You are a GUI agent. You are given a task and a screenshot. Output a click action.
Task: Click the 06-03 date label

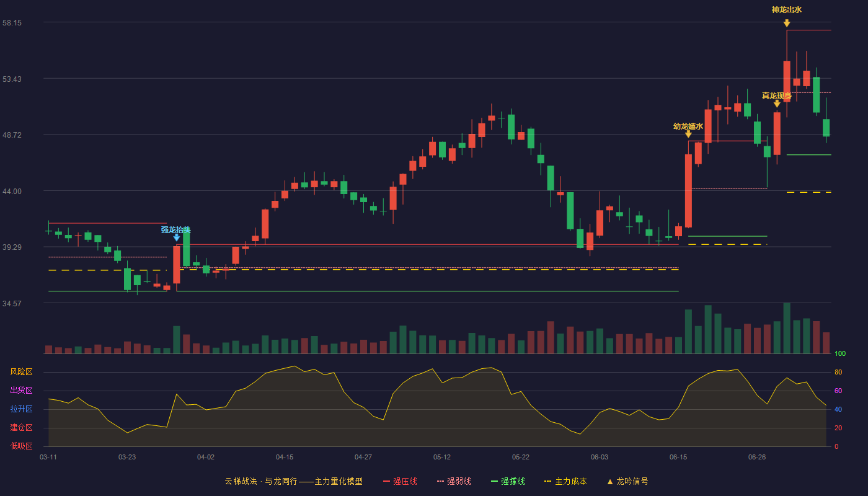click(600, 457)
